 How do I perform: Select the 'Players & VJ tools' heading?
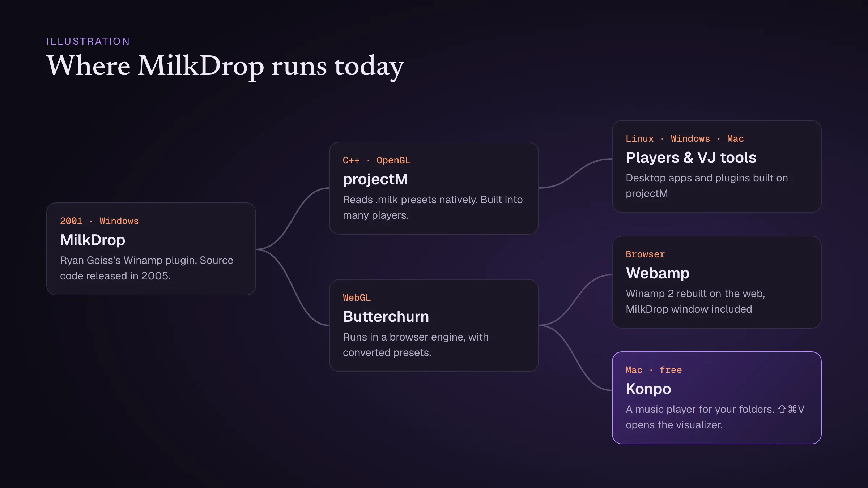[x=691, y=158]
